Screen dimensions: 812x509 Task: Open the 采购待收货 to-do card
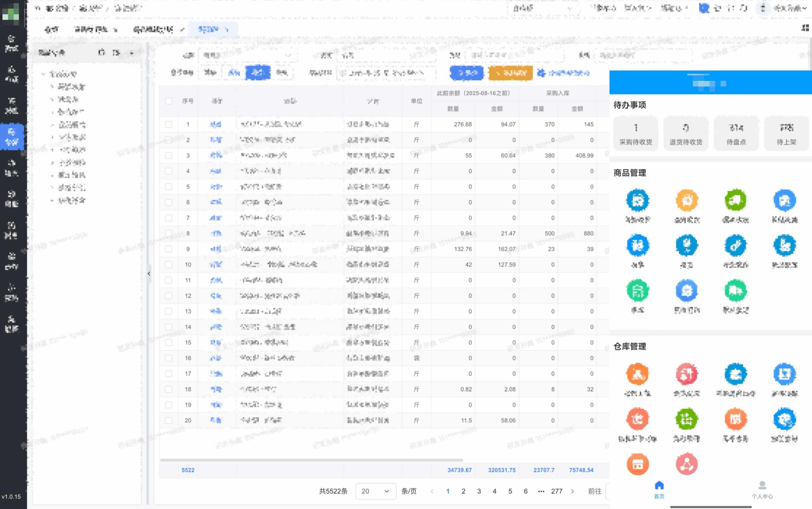635,134
